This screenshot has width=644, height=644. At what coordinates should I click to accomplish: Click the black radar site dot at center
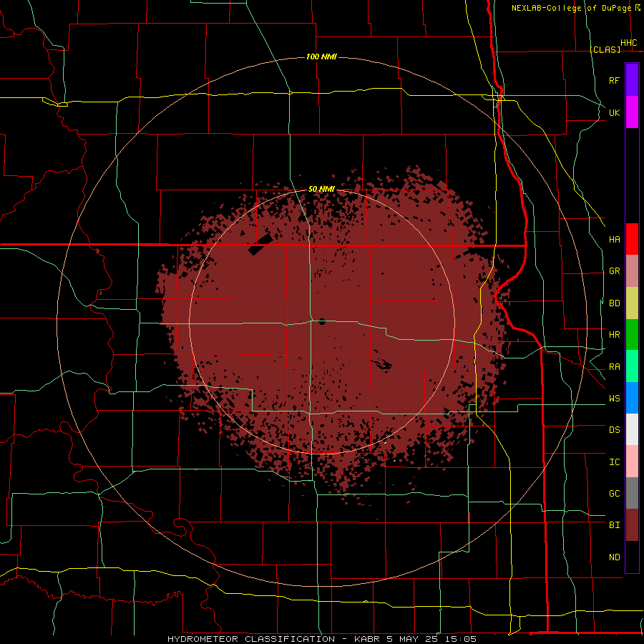pyautogui.click(x=322, y=321)
